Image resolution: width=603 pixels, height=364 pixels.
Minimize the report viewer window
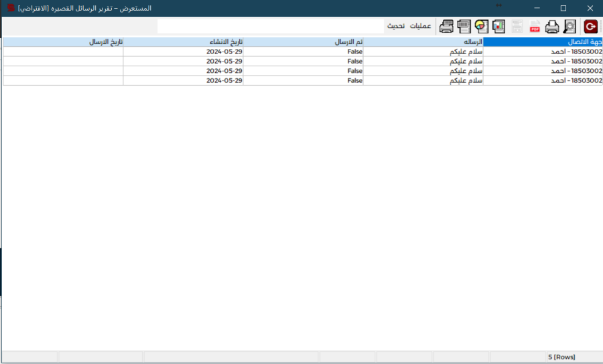[x=537, y=8]
